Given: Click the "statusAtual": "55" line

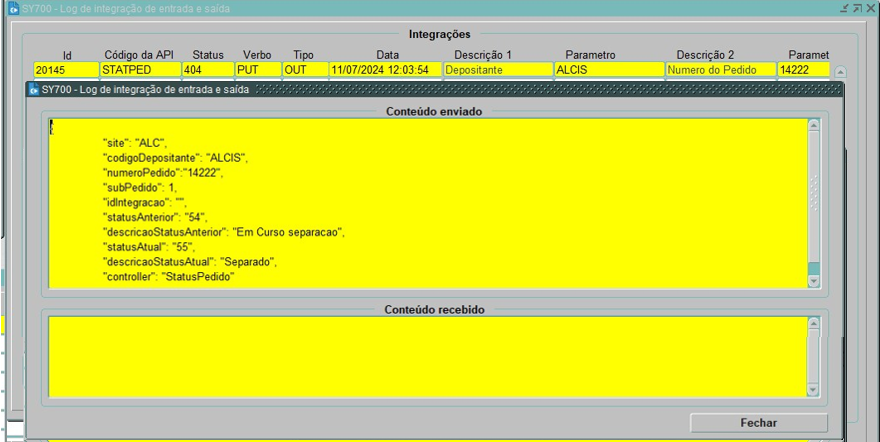Looking at the screenshot, I should 149,247.
